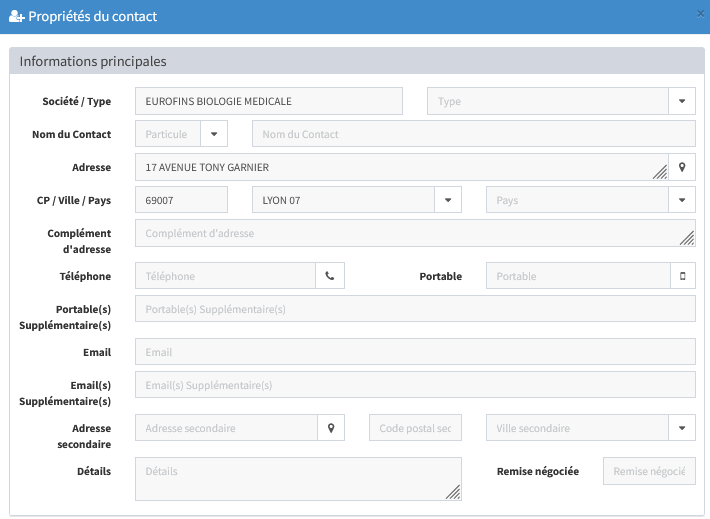Click the Société field with EUROFINS BIOLOGIE MEDICALE

click(269, 101)
